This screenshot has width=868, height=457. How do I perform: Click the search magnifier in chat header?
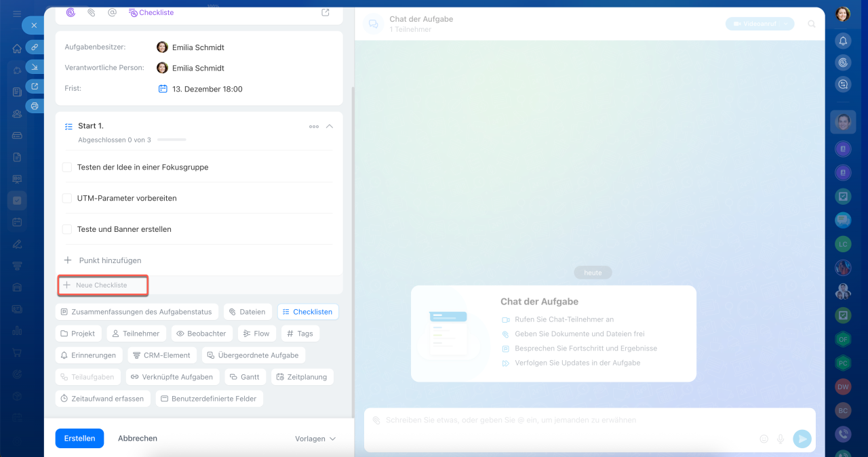tap(812, 24)
